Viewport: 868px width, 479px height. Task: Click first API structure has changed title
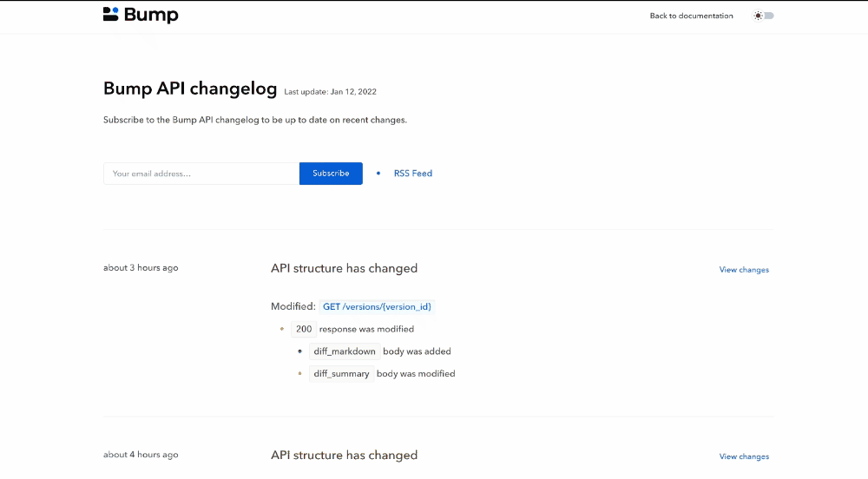[x=344, y=268]
